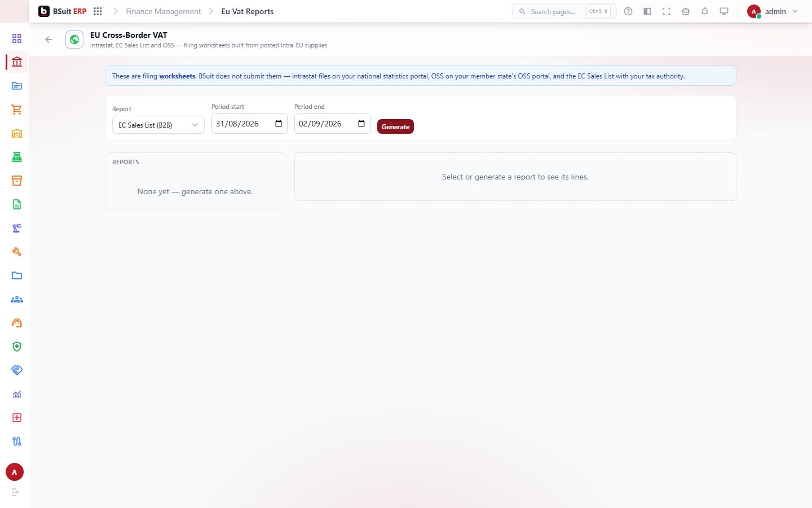
Task: Click the Eu Vat Reports breadcrumb
Action: [248, 11]
